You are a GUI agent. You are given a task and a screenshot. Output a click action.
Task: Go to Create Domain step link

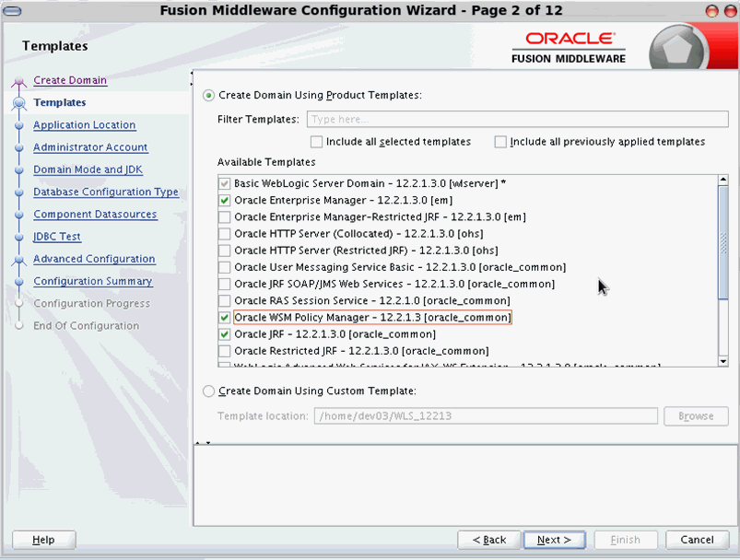(70, 80)
